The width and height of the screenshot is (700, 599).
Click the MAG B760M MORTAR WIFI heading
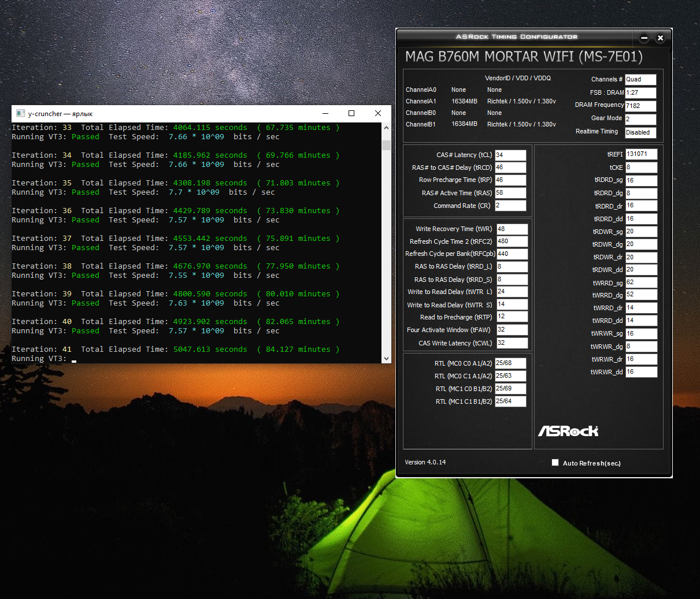(x=524, y=57)
